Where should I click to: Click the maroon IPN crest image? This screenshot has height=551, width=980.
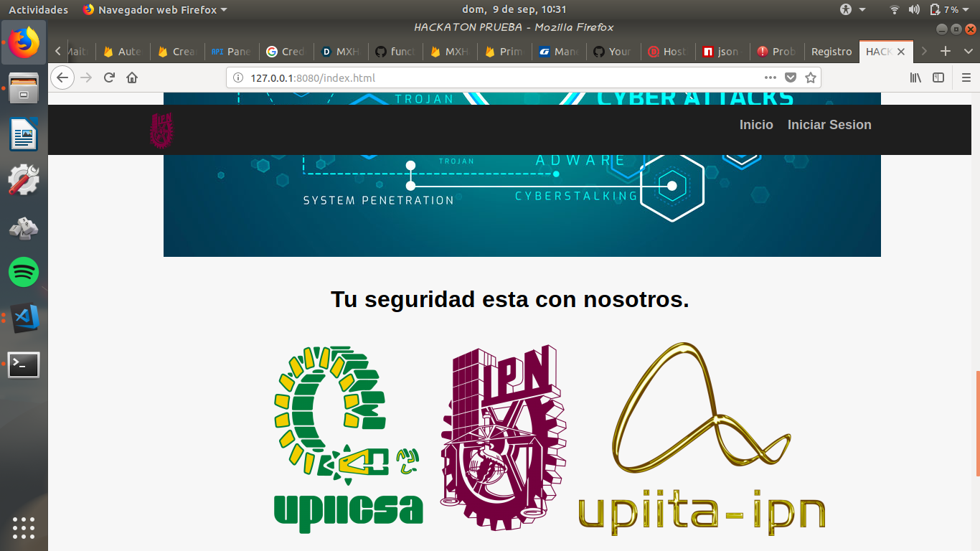[x=503, y=437]
